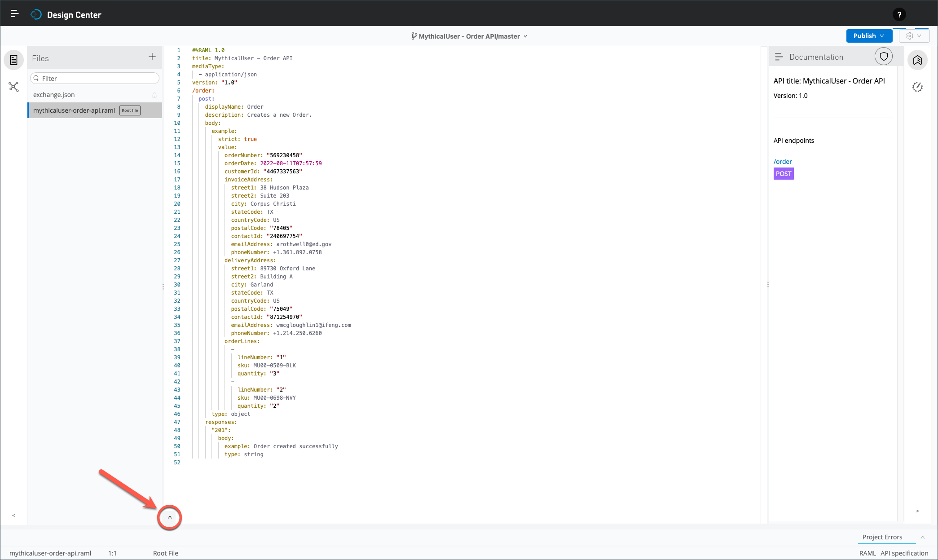Click the sku MU00-0509-BLK line
This screenshot has height=560, width=938.
(267, 366)
